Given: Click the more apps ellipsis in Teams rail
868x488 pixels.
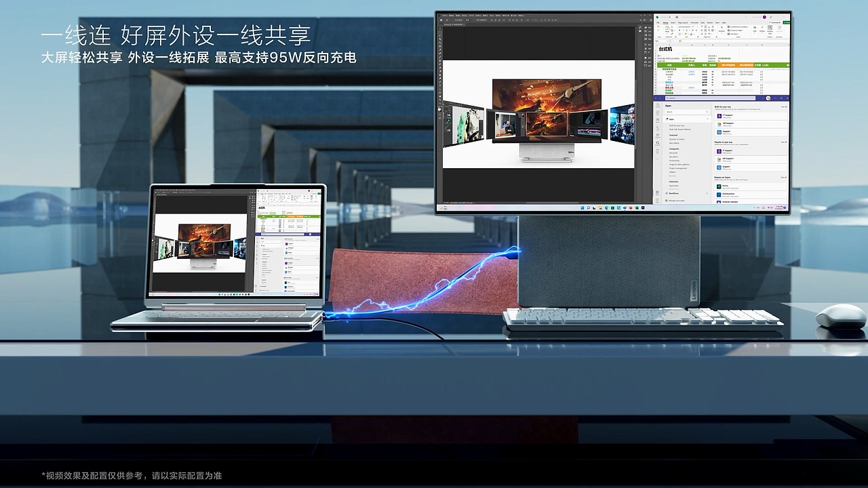Looking at the screenshot, I should [658, 159].
